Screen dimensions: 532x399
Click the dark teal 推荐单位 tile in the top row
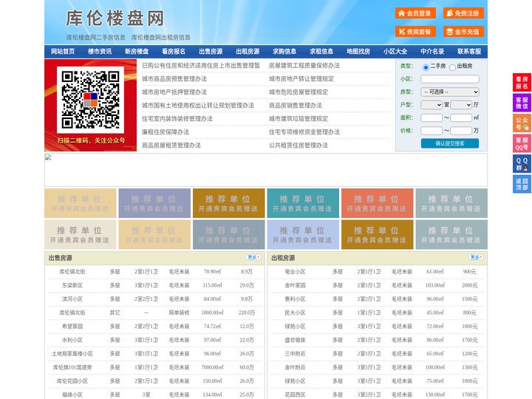pos(303,203)
